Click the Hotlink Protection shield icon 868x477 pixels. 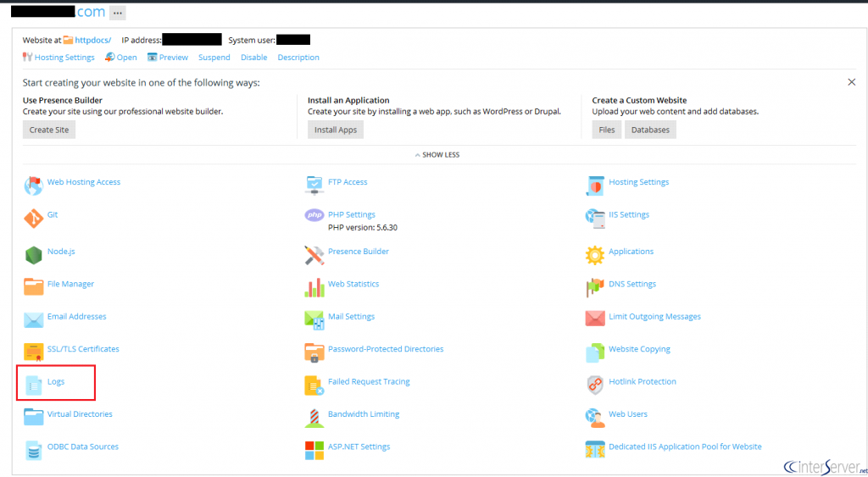tap(595, 385)
